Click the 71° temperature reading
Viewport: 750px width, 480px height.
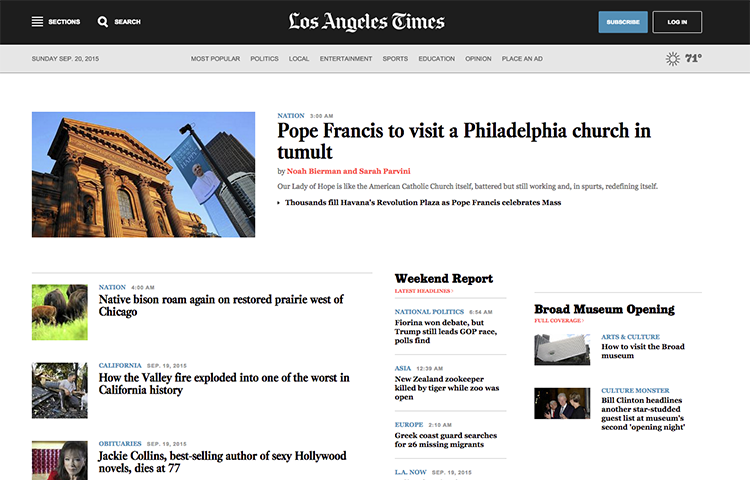click(693, 58)
